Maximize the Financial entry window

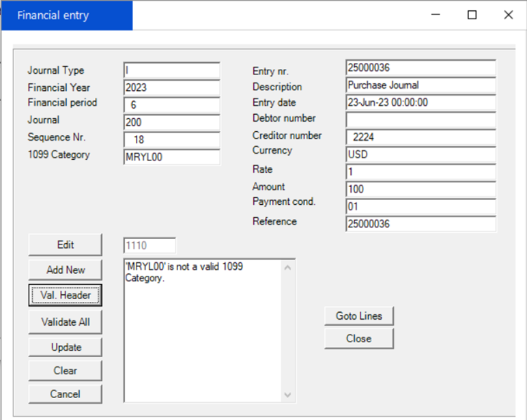click(472, 15)
